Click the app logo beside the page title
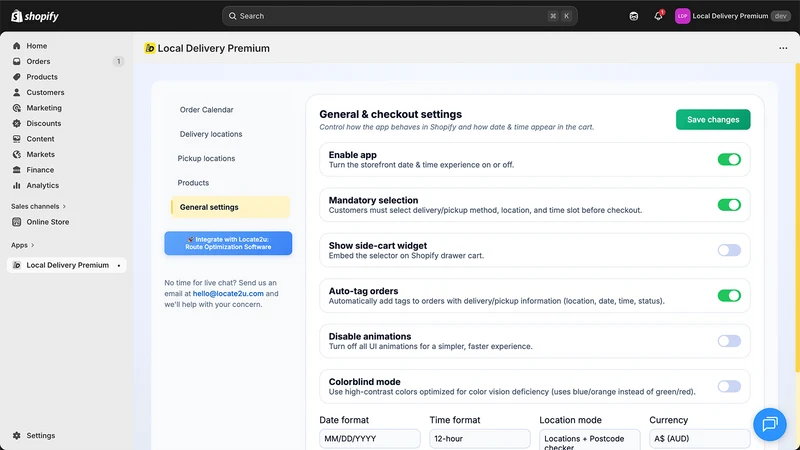This screenshot has width=800, height=450. (149, 48)
